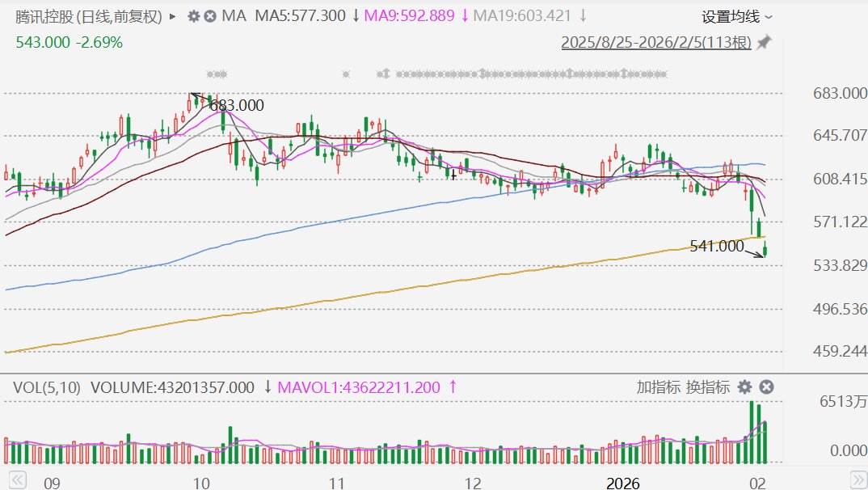Click the 683.000 high price marker

coord(236,105)
